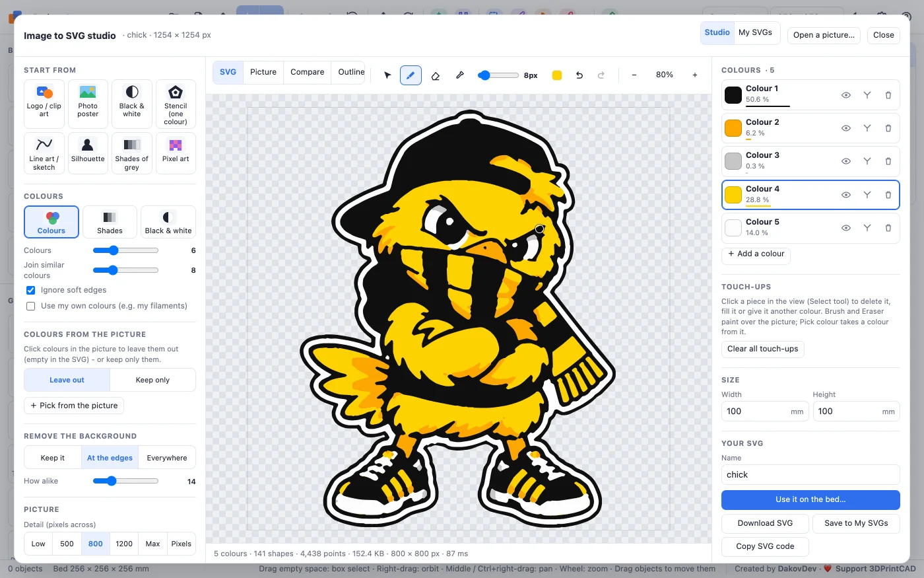Click Support 3DPrintCAD in background status bar
The image size is (924, 578).
coord(875,569)
